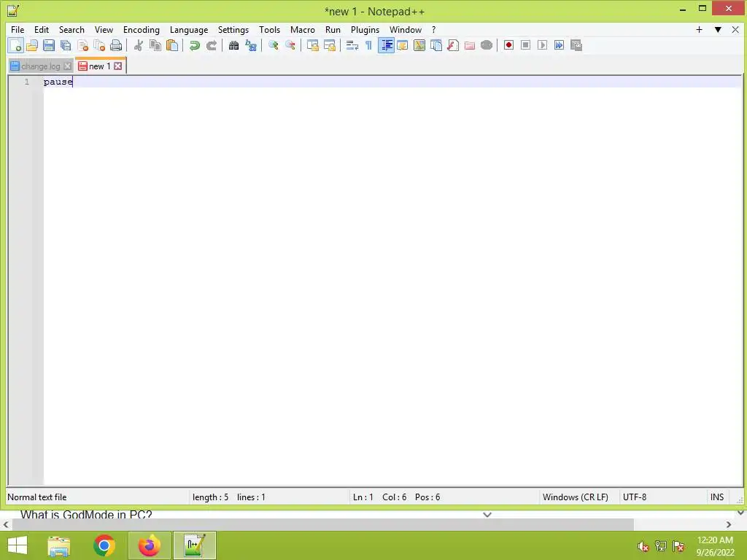Open the File menu
This screenshot has width=747, height=560.
(x=18, y=29)
